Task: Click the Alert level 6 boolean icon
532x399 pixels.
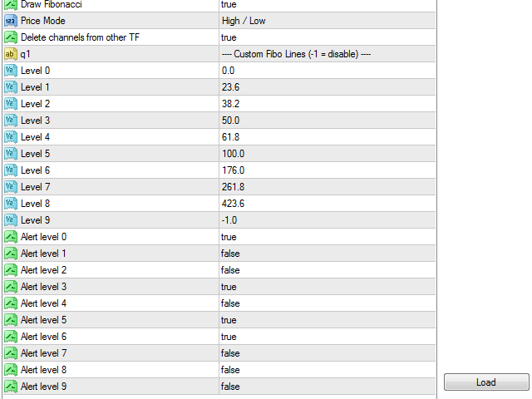Action: tap(11, 337)
